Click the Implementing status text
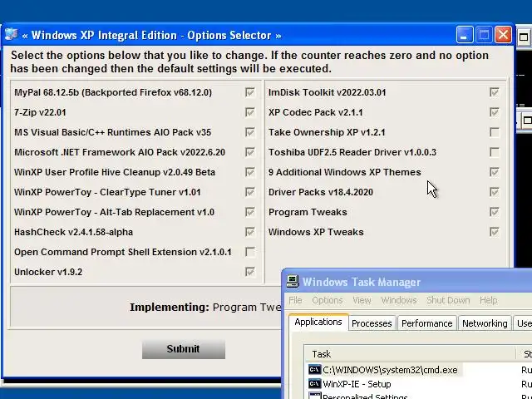This screenshot has width=532, height=399. coord(205,308)
